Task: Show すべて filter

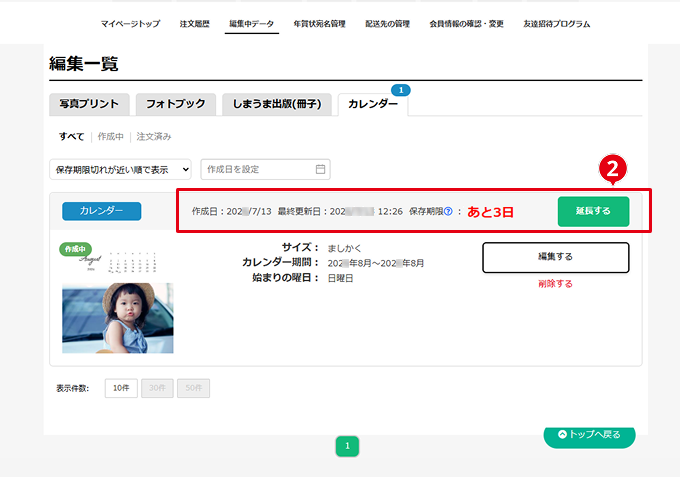Action: [x=72, y=137]
